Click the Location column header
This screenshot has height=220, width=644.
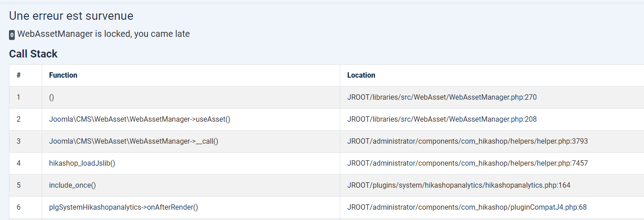361,75
